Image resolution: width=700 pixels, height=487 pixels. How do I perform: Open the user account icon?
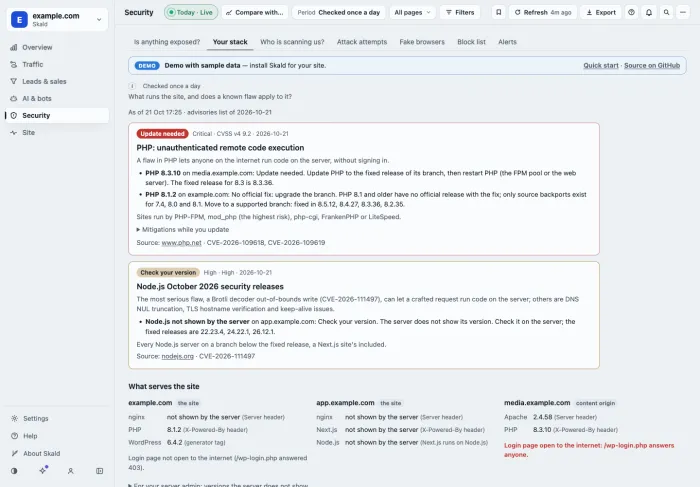[x=71, y=471]
